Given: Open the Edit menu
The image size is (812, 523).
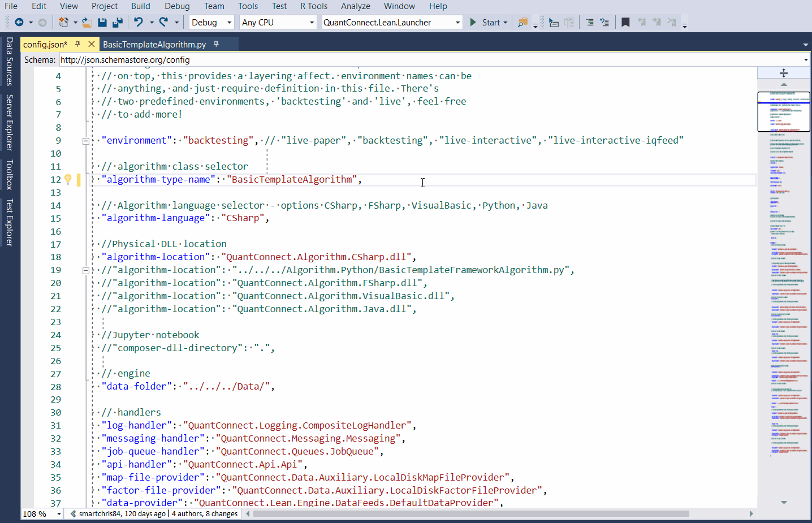Looking at the screenshot, I should [x=39, y=6].
